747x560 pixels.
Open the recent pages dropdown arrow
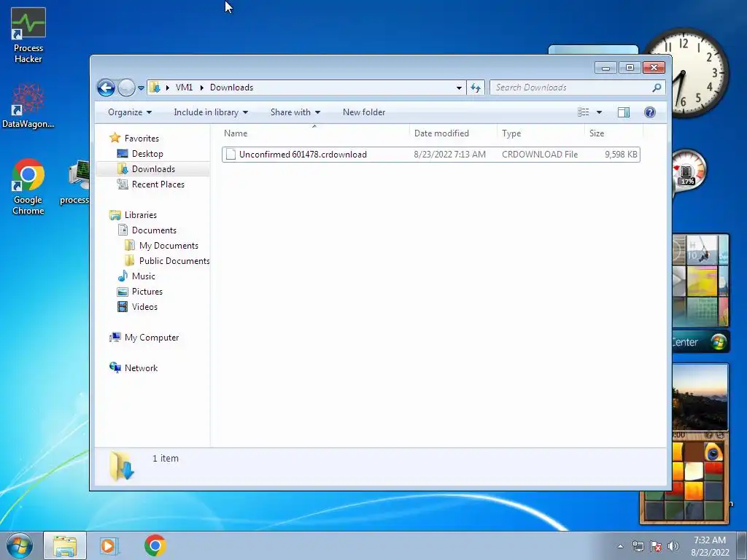(x=141, y=88)
